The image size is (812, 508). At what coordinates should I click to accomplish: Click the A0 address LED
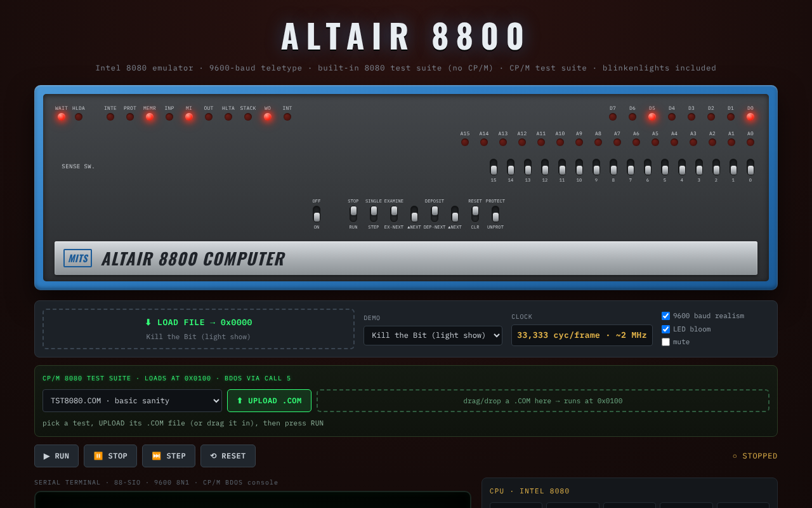click(x=750, y=142)
